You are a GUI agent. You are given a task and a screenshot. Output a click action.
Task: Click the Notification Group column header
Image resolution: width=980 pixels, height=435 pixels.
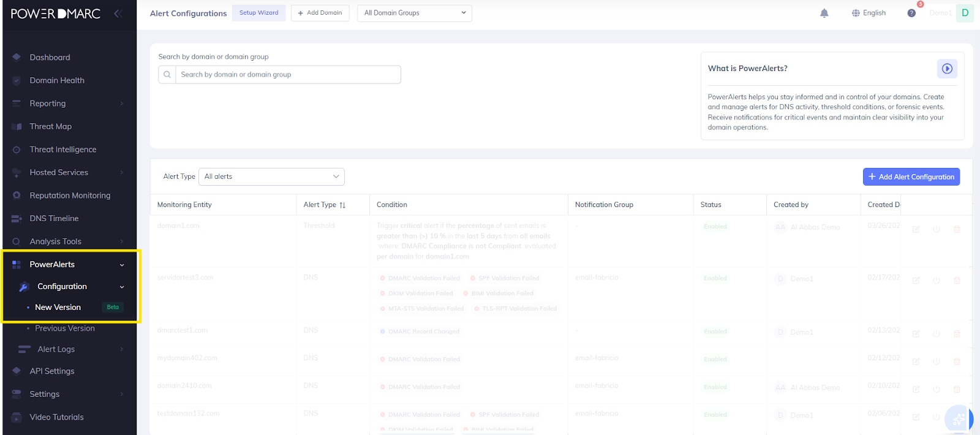click(604, 205)
